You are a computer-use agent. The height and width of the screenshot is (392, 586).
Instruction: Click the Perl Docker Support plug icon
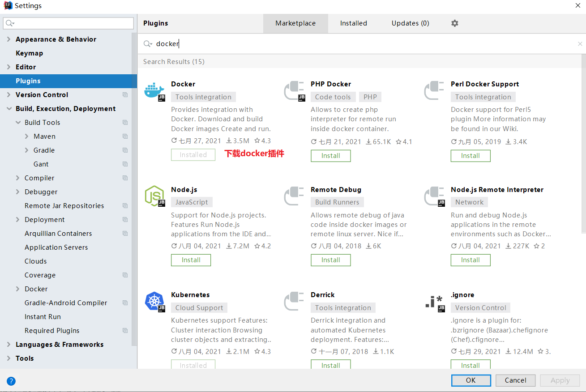[434, 91]
